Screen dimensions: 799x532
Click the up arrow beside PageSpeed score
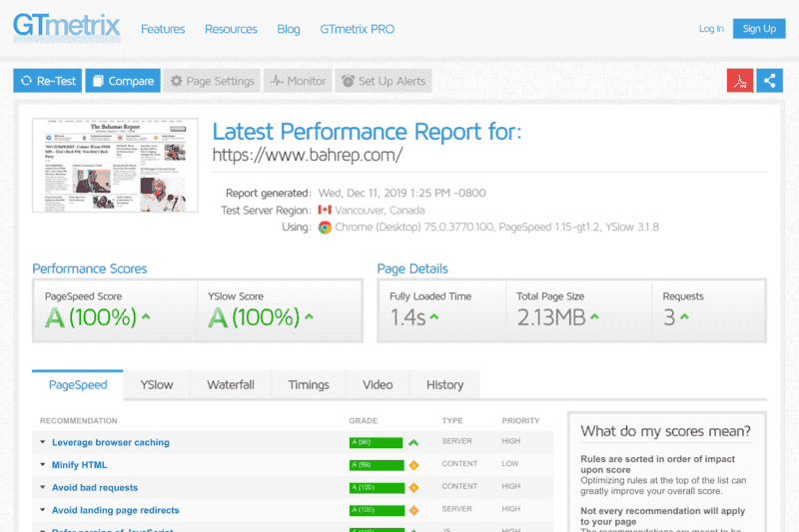pos(146,316)
